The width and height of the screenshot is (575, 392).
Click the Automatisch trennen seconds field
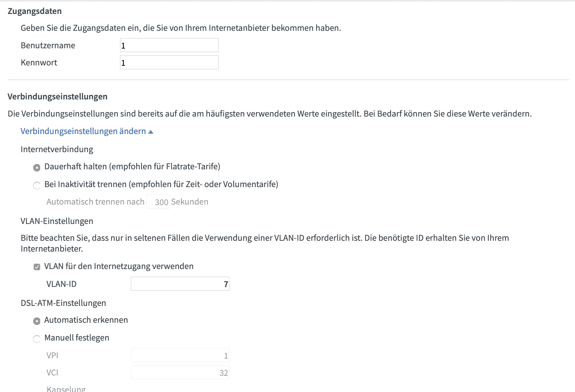[x=158, y=202]
